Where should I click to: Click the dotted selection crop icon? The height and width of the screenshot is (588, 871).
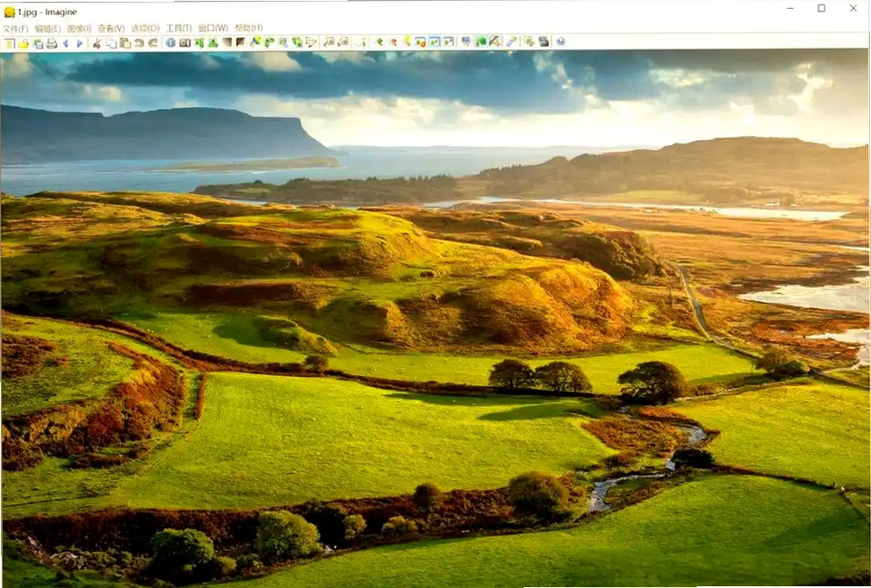[x=311, y=43]
